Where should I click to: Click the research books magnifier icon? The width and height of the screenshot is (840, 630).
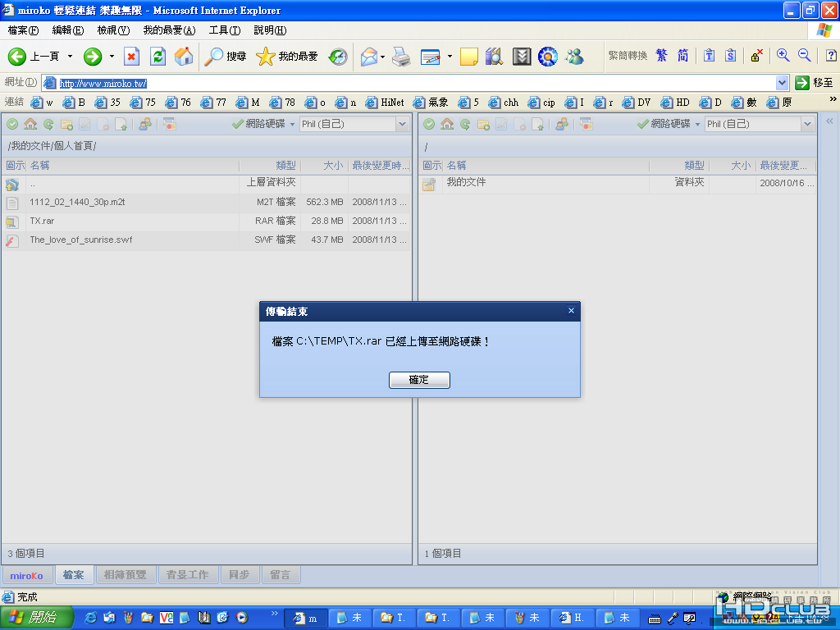[x=494, y=56]
